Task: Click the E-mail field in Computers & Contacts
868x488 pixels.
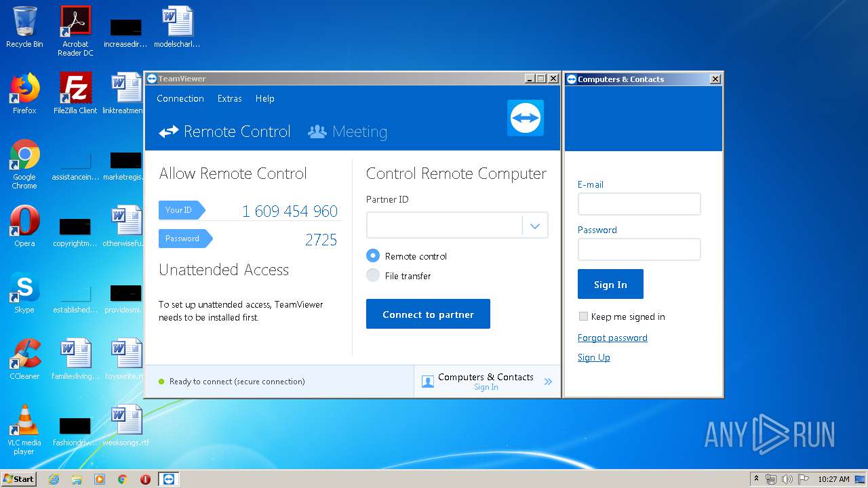Action: 639,204
